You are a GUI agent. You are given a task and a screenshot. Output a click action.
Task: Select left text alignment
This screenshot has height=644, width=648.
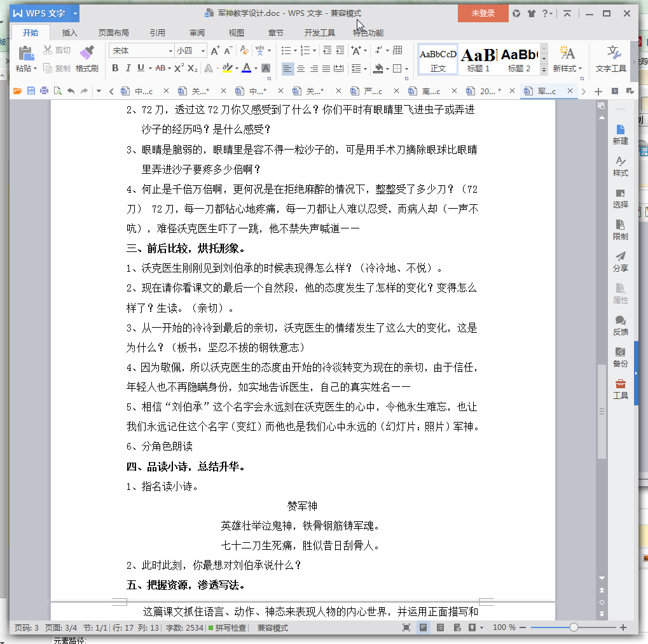[x=287, y=68]
